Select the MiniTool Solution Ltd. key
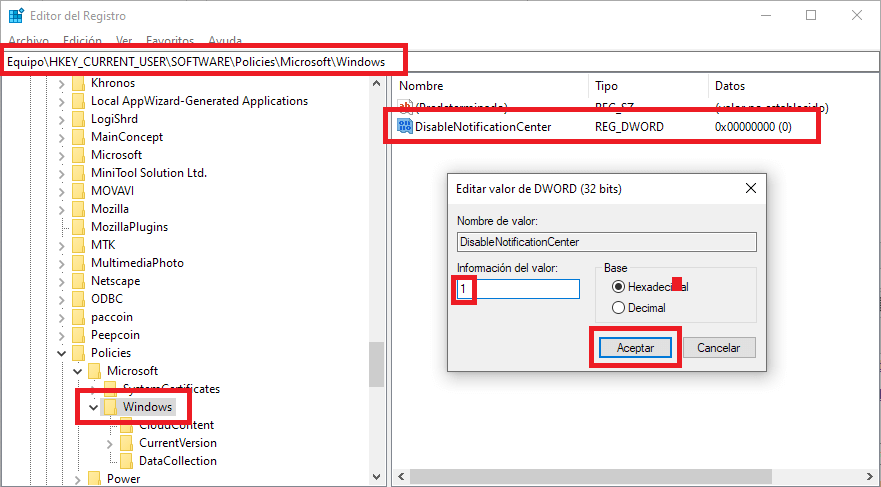Image resolution: width=881 pixels, height=487 pixels. pos(149,173)
